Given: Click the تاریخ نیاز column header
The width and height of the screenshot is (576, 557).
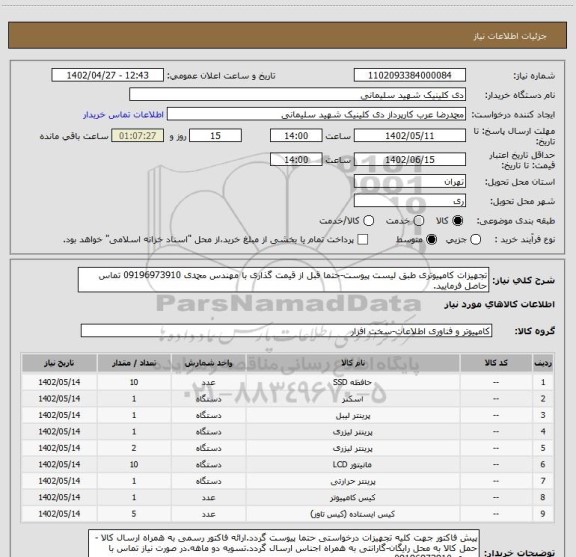Looking at the screenshot, I should (59, 363).
